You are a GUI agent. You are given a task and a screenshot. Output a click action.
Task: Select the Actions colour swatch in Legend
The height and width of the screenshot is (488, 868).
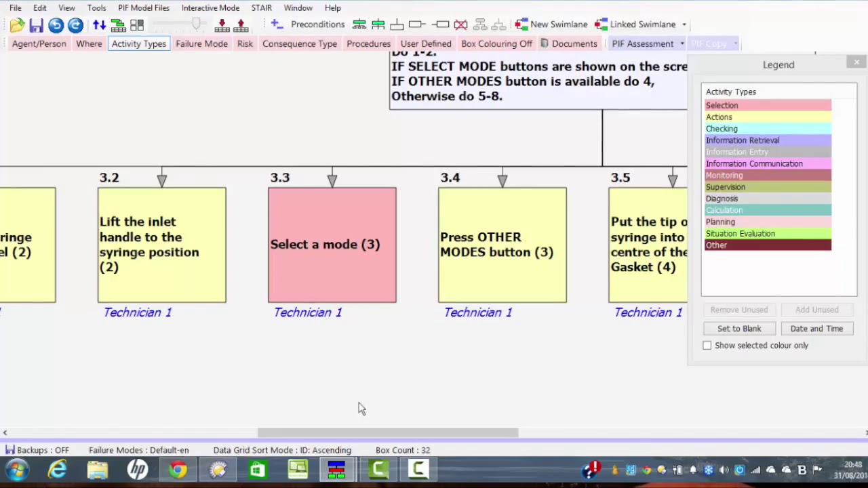(x=768, y=117)
